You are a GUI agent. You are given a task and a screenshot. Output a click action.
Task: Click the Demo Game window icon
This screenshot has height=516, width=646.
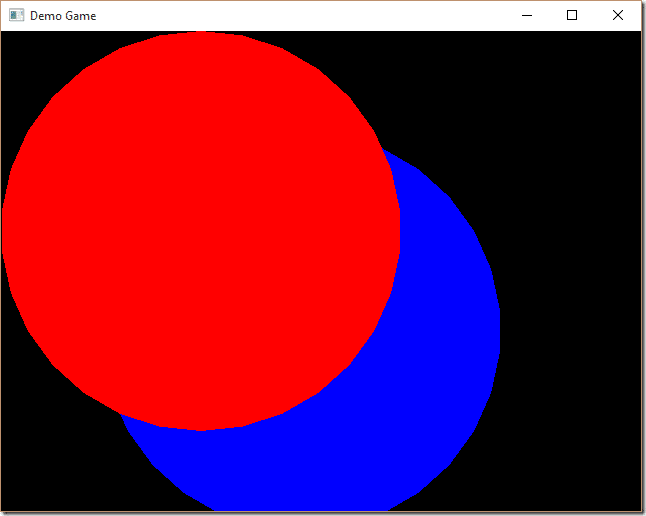pos(16,15)
